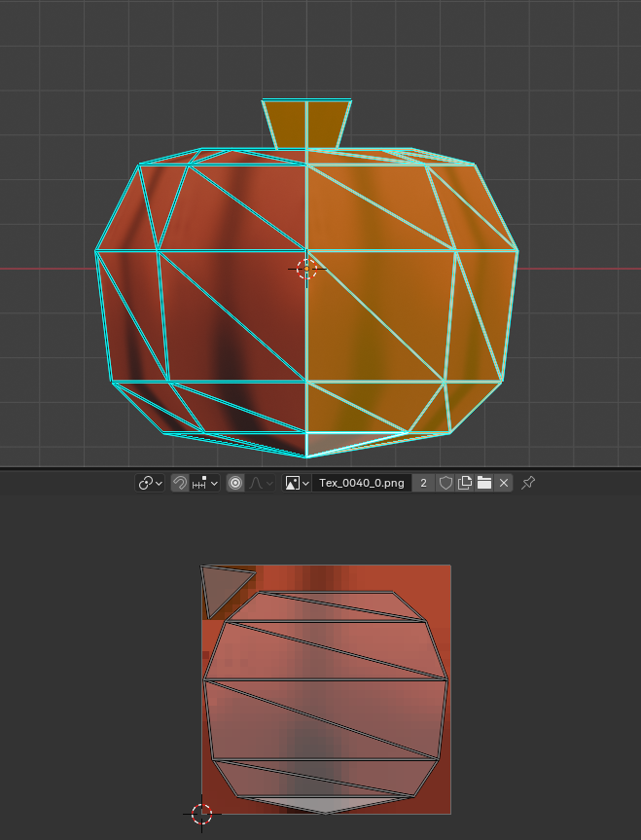Open the pivot point dropdown in UV editor
Screen dimensions: 641x840
coord(150,483)
